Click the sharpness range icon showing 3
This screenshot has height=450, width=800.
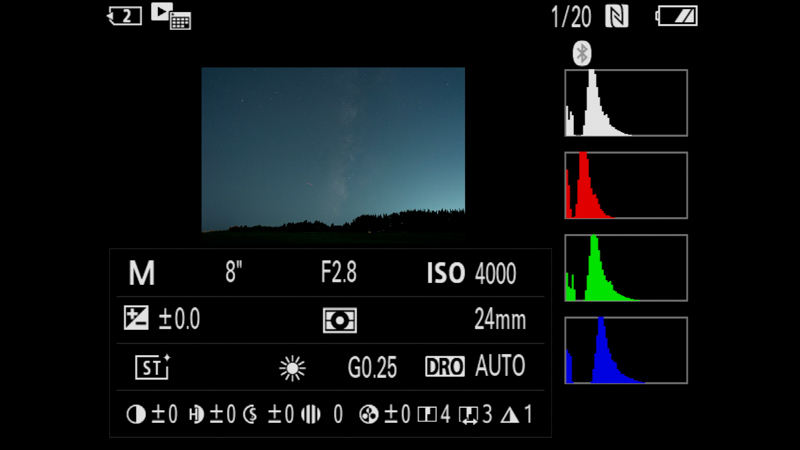(x=468, y=415)
